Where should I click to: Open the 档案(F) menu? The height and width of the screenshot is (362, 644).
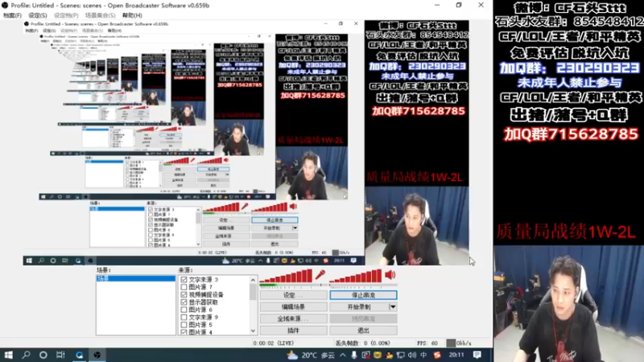[x=12, y=15]
